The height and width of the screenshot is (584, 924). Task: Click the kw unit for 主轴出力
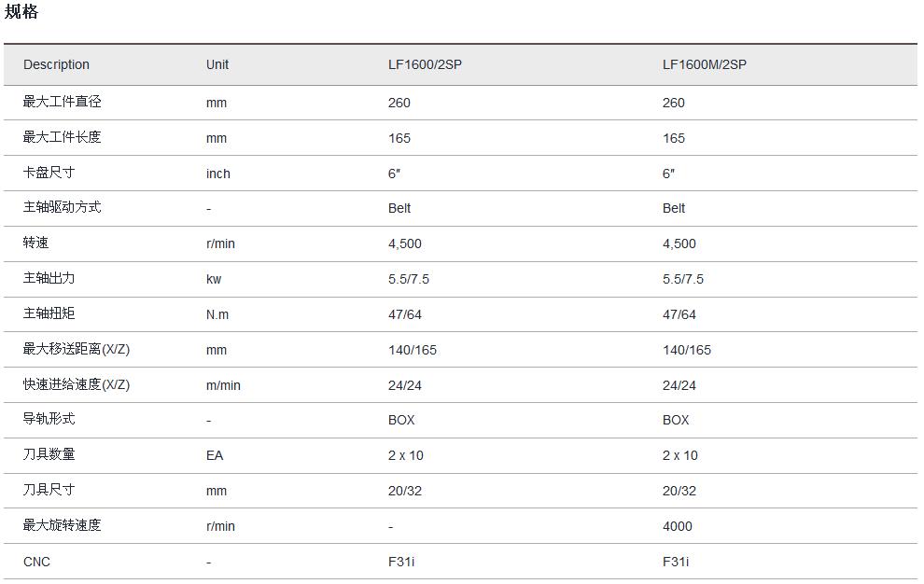click(x=214, y=279)
